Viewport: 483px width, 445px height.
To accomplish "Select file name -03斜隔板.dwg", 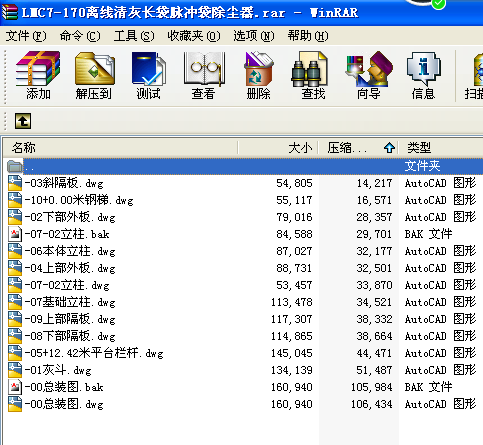I will click(x=64, y=183).
